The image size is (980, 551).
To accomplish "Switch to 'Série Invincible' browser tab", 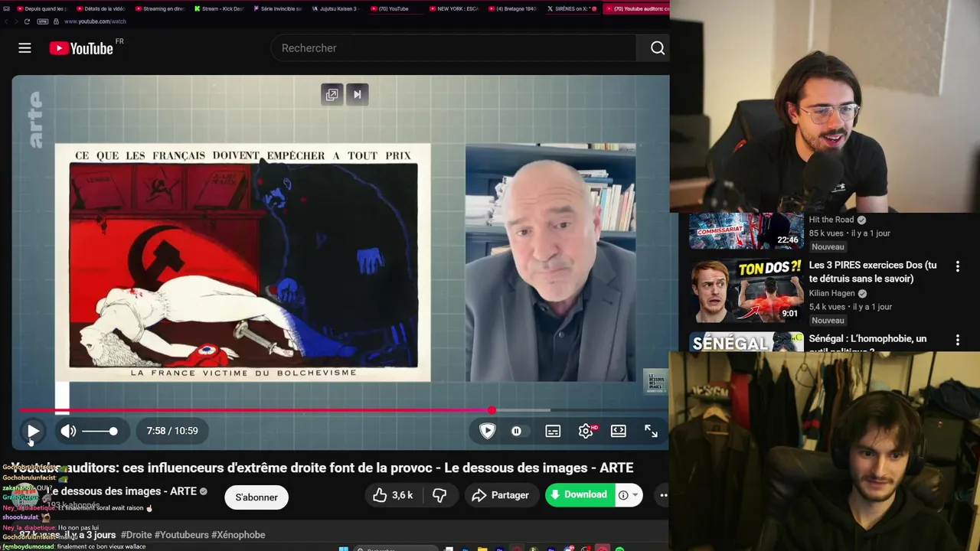I will pyautogui.click(x=278, y=8).
